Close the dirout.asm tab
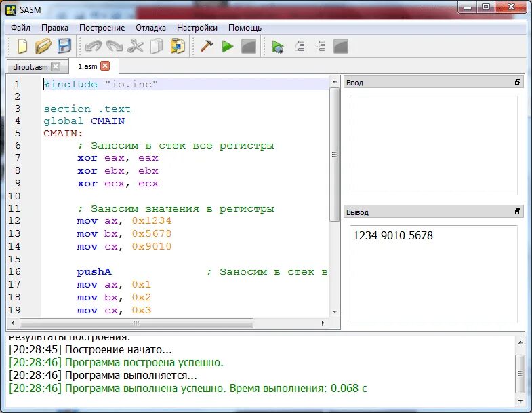Screen dimensions: 532x413 point(56,66)
